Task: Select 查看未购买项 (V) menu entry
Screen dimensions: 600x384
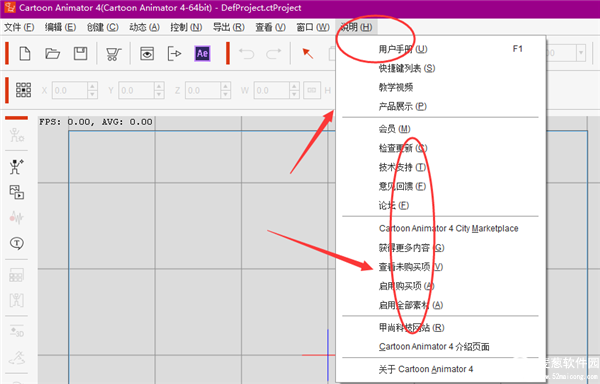Action: click(440, 267)
